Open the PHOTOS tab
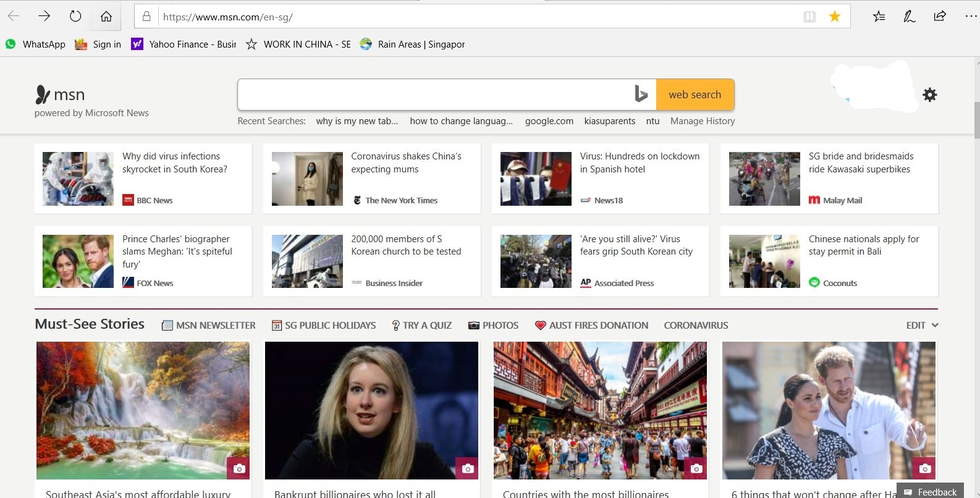 click(493, 325)
